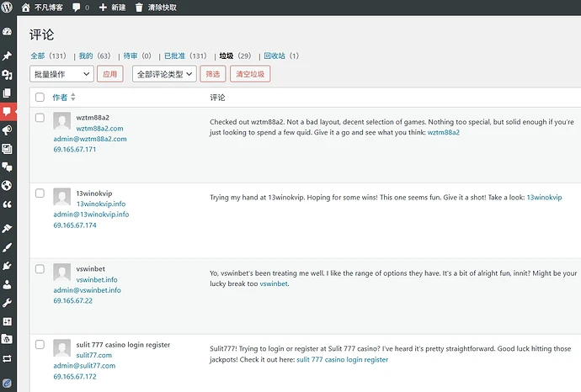Open the WordPress logo menu
This screenshot has width=581, height=392.
click(7, 7)
